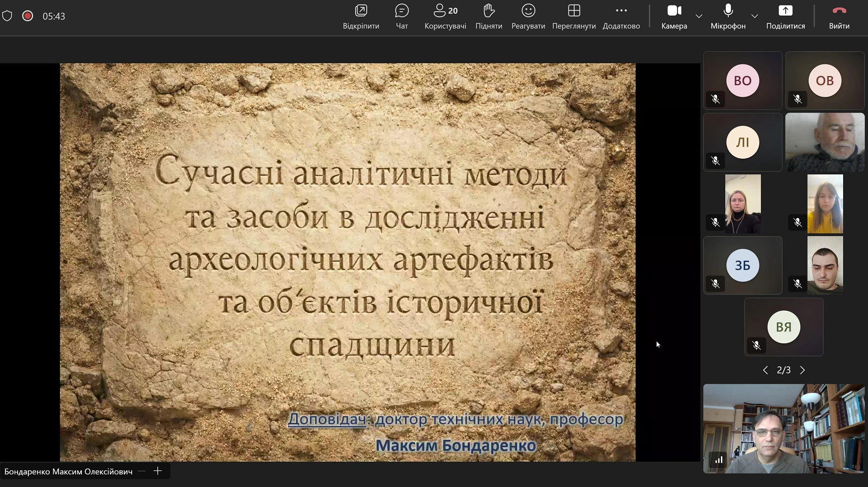Expand the camera options dropdown arrow

699,16
